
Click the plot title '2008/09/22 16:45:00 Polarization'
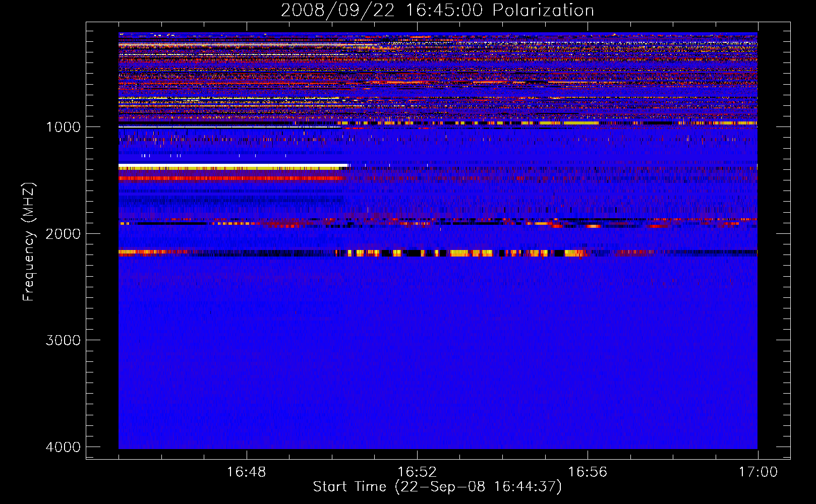pos(437,10)
